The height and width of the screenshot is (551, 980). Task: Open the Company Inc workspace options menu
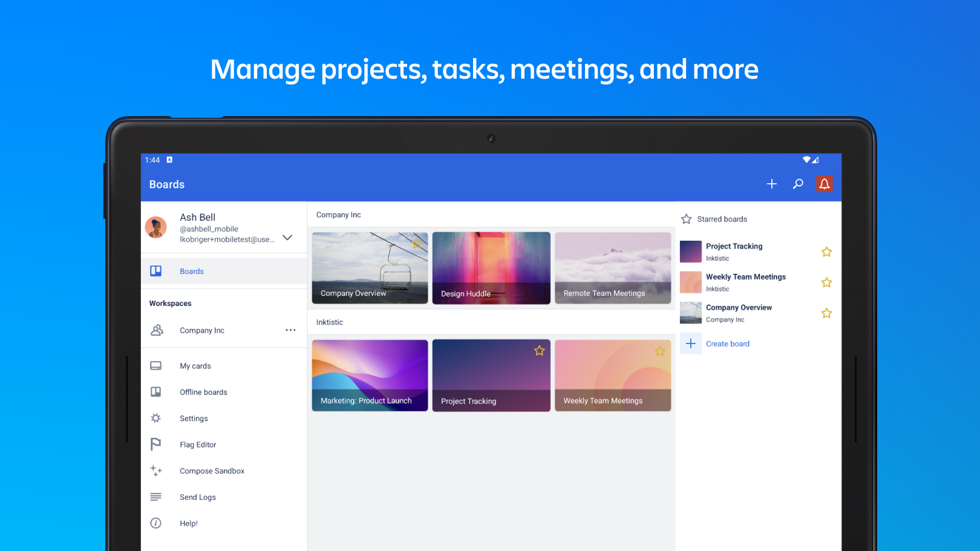[290, 330]
